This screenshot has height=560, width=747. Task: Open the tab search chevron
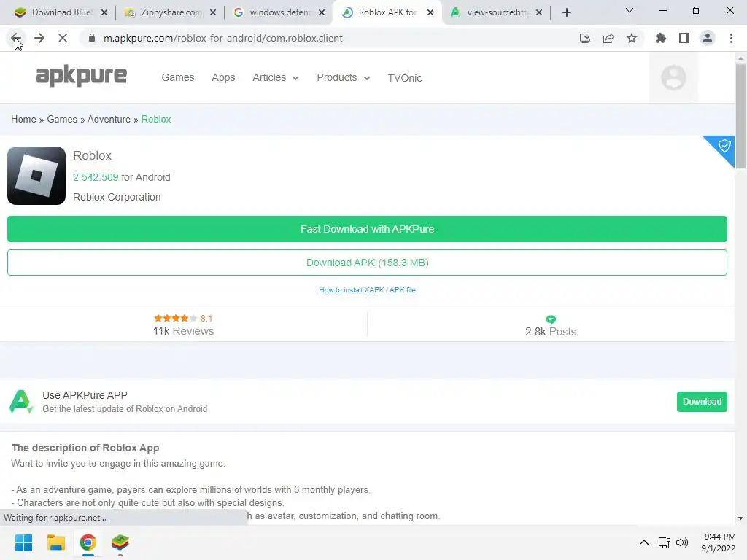[x=630, y=10]
